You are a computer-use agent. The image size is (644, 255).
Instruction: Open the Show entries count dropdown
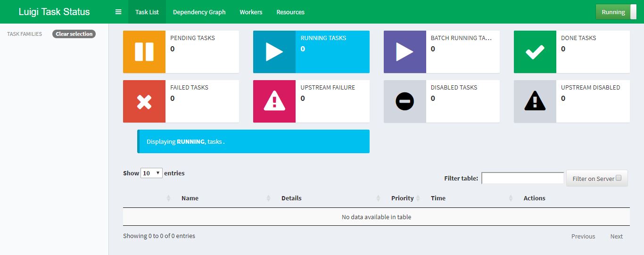pos(151,173)
